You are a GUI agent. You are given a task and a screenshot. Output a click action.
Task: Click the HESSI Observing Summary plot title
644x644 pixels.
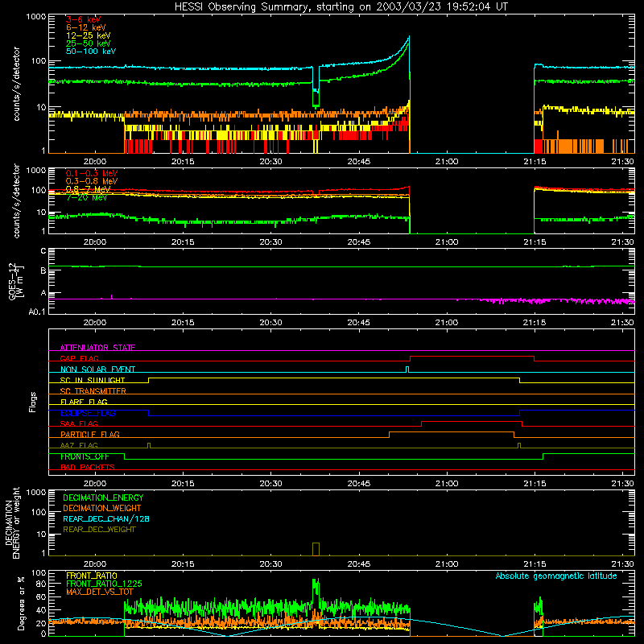(x=341, y=6)
